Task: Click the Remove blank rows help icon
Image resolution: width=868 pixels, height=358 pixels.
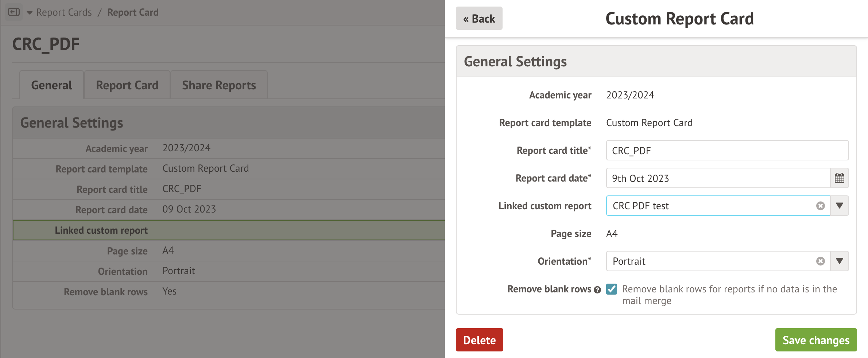Action: point(597,290)
